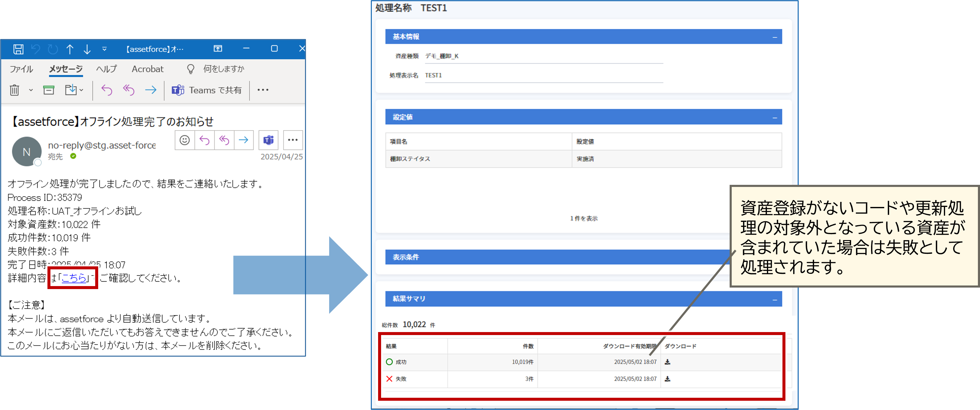
Task: Download the 失敗 results file
Action: point(667,379)
